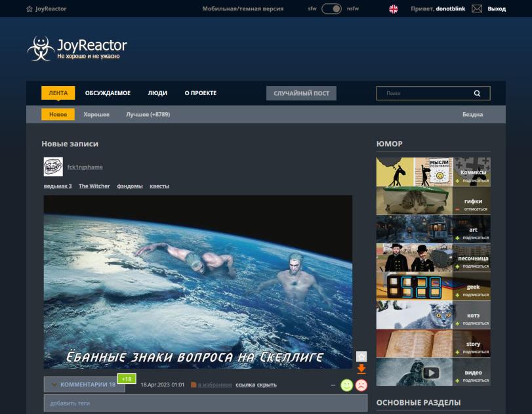
Task: Open the ЛЮДИ menu item
Action: [157, 93]
